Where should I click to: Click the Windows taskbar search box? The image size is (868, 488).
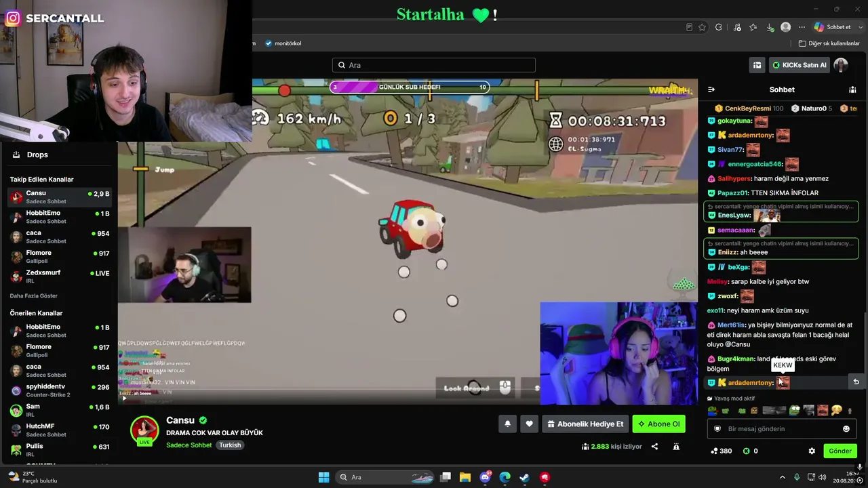[384, 477]
